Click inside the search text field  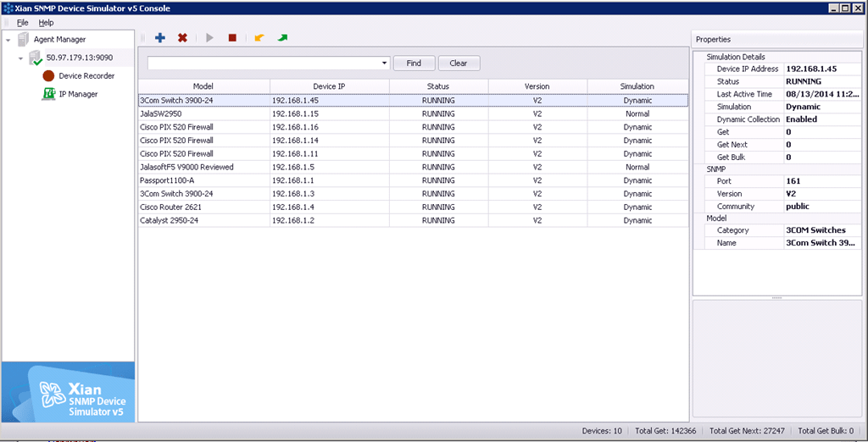[264, 63]
